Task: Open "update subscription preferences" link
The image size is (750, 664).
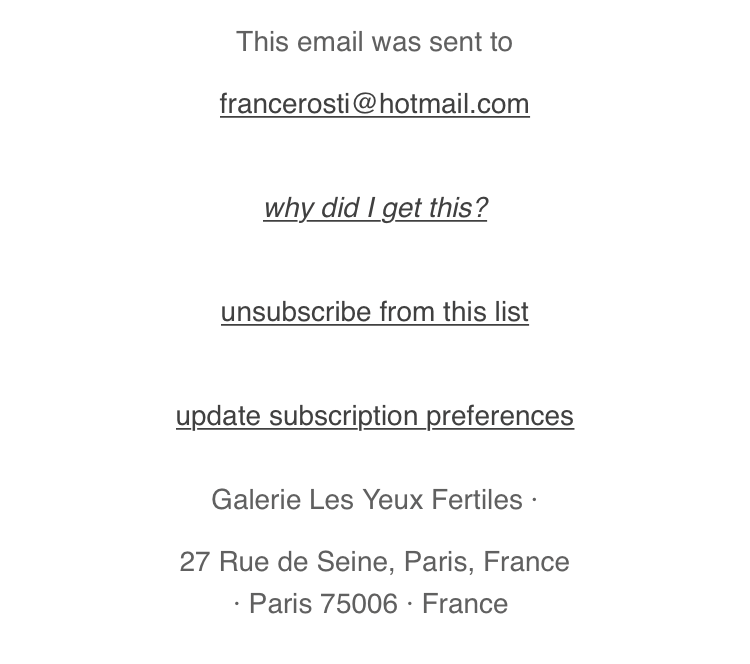Action: click(374, 416)
